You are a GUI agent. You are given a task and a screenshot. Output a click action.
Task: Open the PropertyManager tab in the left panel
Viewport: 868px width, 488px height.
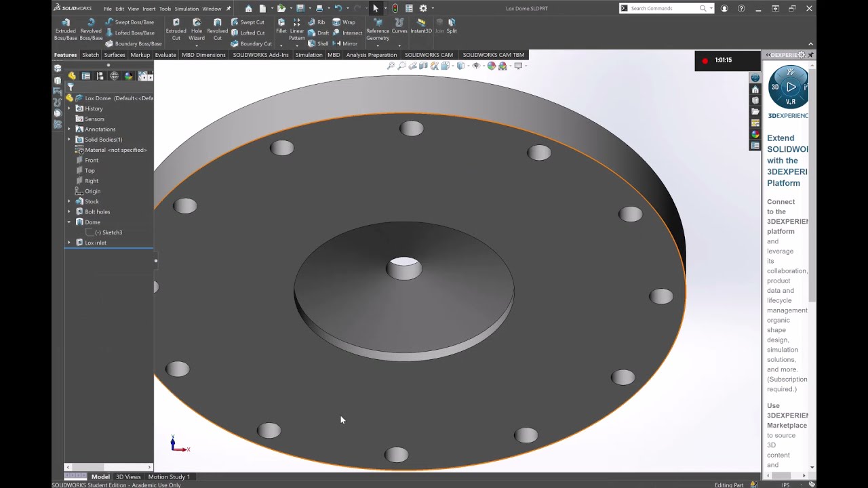[x=86, y=76]
